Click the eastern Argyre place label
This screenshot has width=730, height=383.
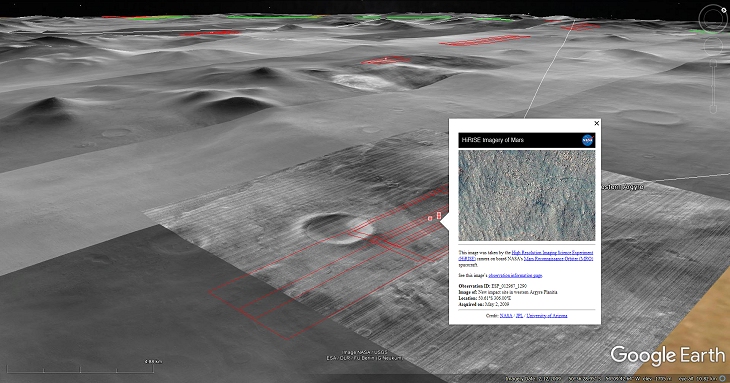622,187
